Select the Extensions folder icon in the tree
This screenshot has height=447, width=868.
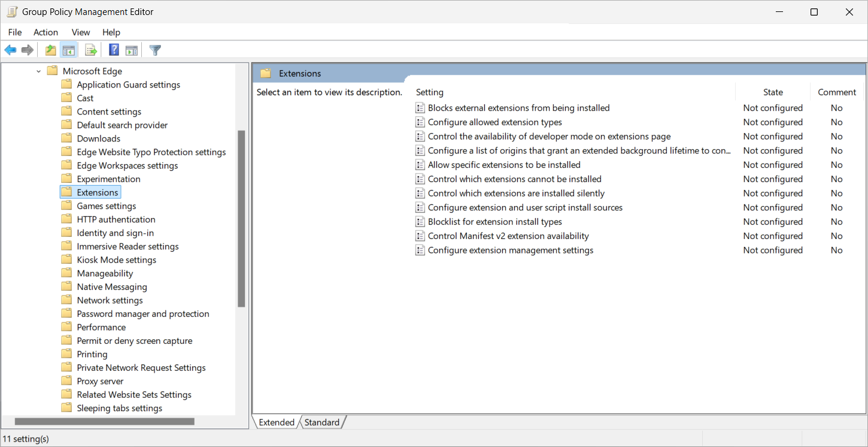coord(66,192)
